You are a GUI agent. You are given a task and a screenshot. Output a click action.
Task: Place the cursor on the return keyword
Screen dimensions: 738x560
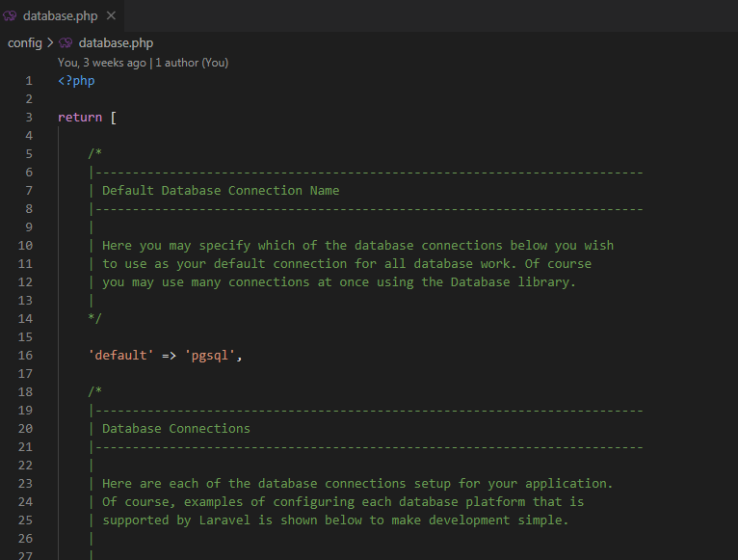[80, 118]
